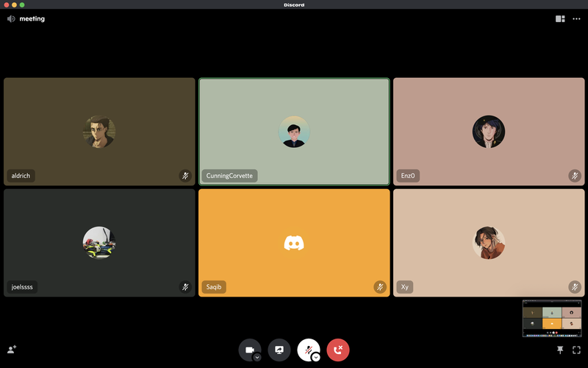Disconnect from the call with red button
Image resolution: width=588 pixels, height=368 pixels.
pyautogui.click(x=338, y=350)
